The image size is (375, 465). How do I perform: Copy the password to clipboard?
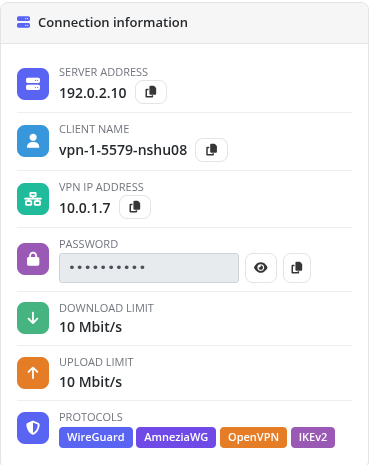pos(297,268)
